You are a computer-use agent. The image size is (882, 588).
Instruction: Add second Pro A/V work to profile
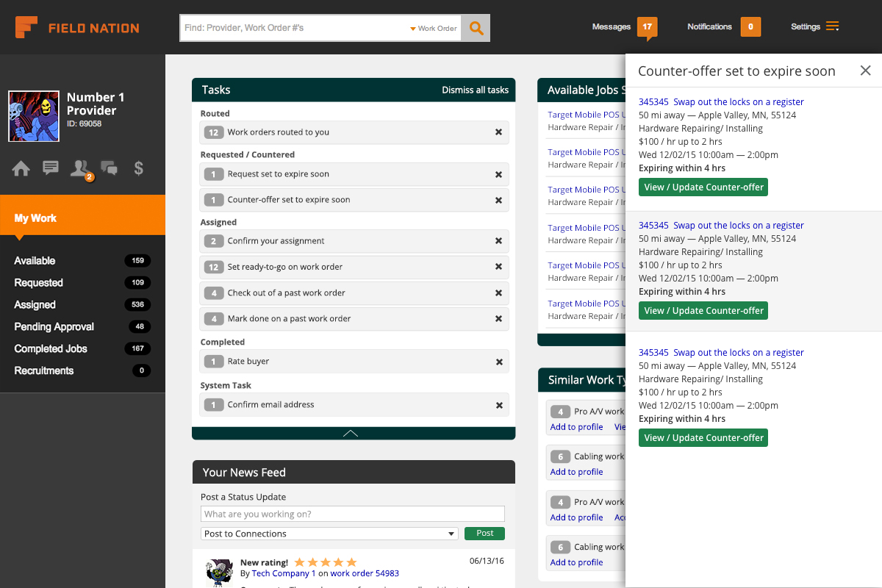(576, 517)
